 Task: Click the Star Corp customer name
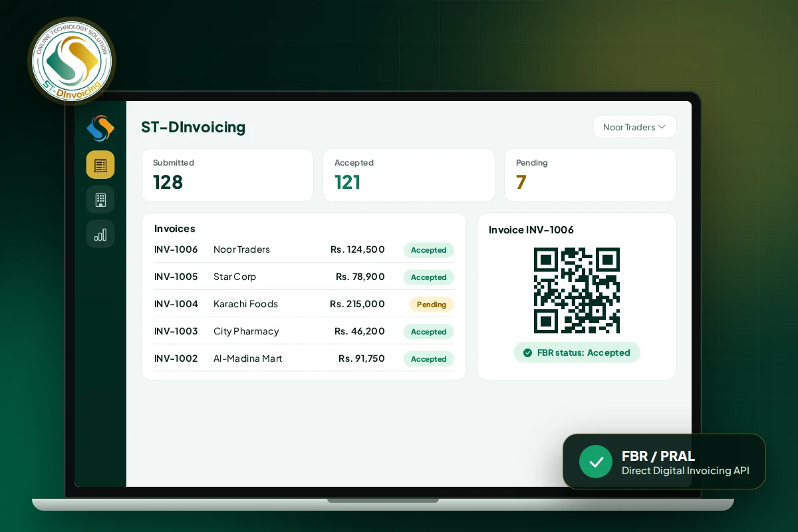tap(235, 277)
